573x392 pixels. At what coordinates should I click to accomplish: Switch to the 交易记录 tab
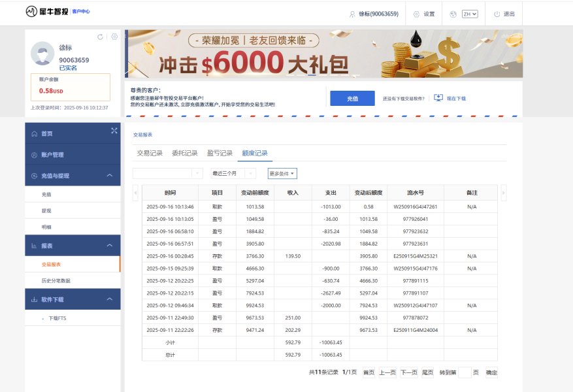pos(150,153)
